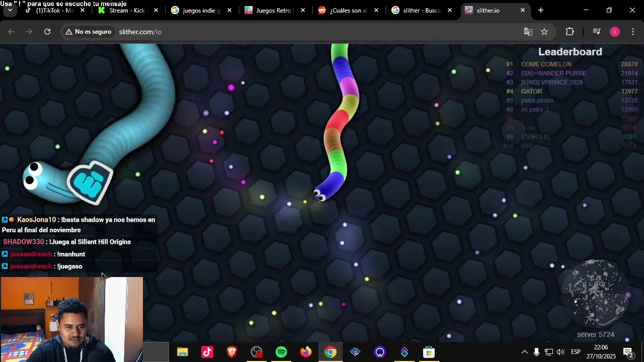644x362 pixels.
Task: Close the Stream - Kick tab
Action: coord(156,10)
